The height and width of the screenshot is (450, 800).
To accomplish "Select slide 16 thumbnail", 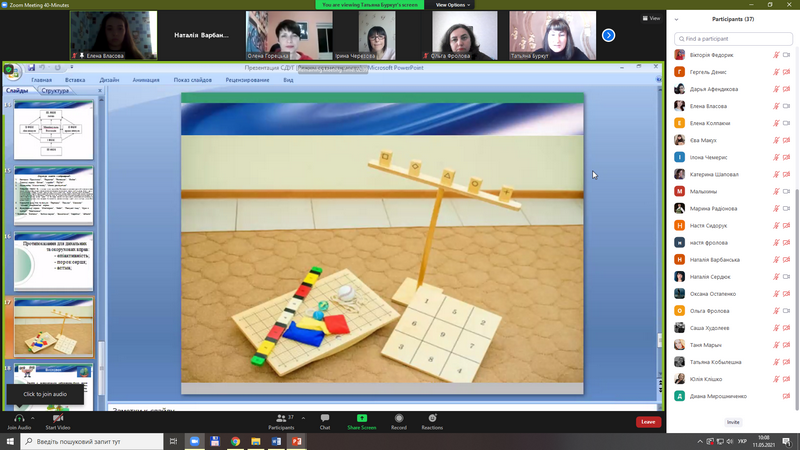I will click(54, 262).
